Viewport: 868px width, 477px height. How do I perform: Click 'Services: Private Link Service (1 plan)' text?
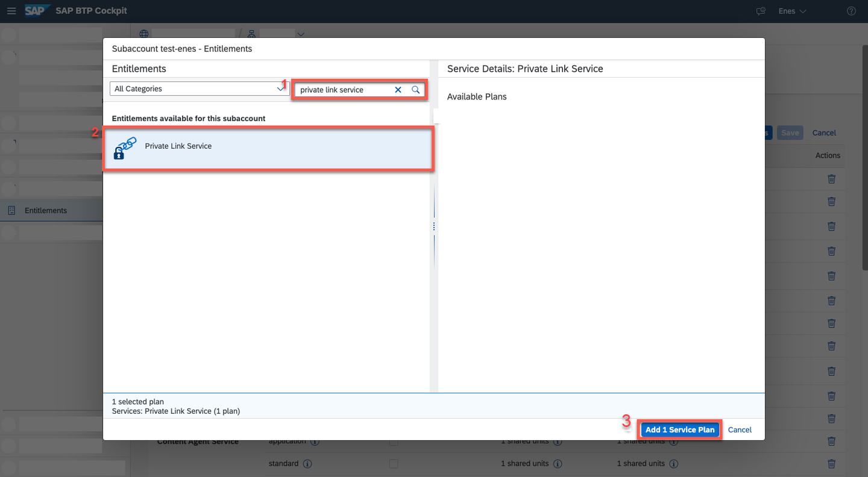[176, 411]
